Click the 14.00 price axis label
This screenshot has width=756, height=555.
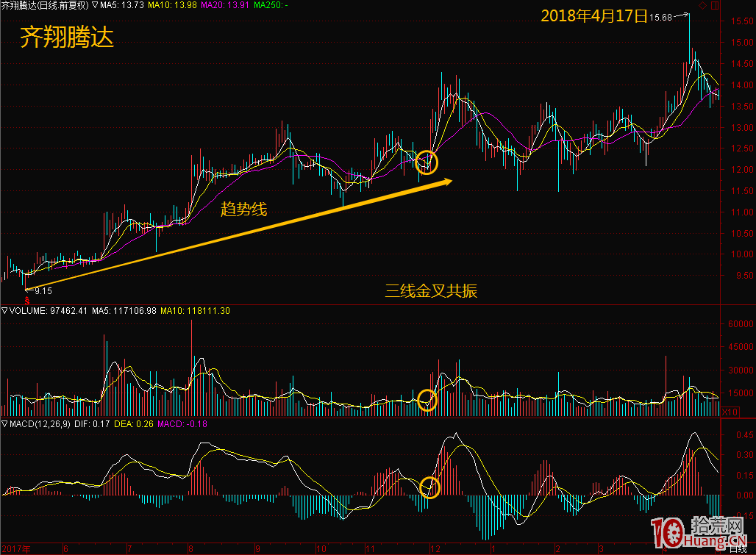point(742,85)
